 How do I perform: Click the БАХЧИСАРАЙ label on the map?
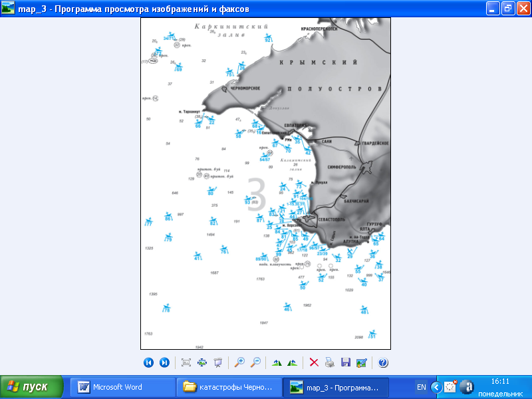(356, 201)
